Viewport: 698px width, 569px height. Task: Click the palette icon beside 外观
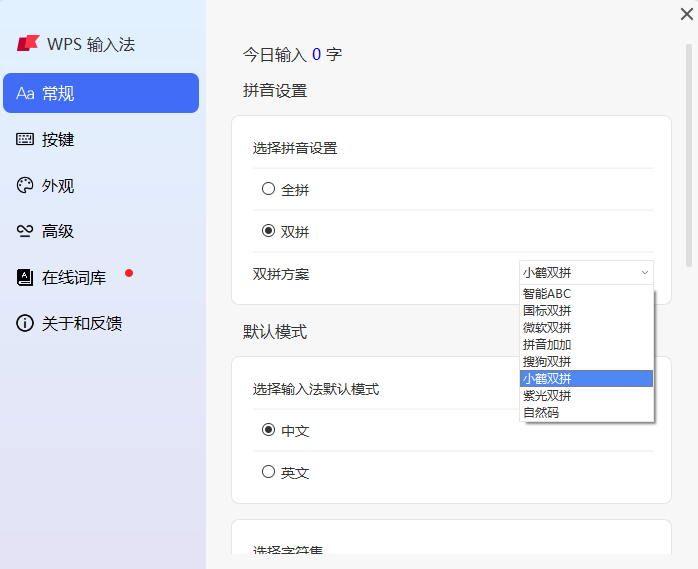(25, 185)
